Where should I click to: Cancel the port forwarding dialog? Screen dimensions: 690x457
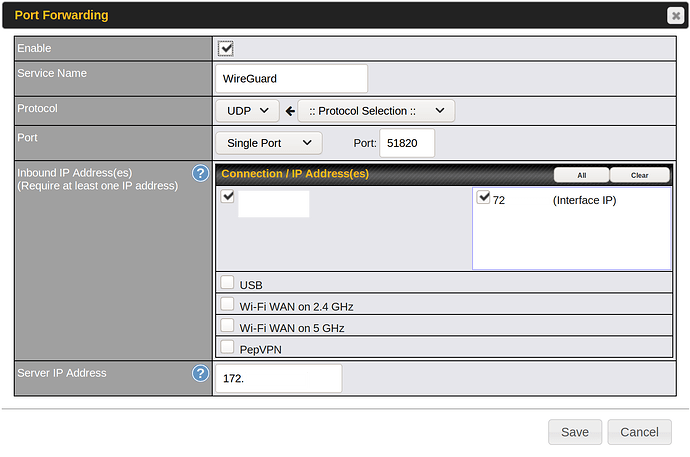639,432
